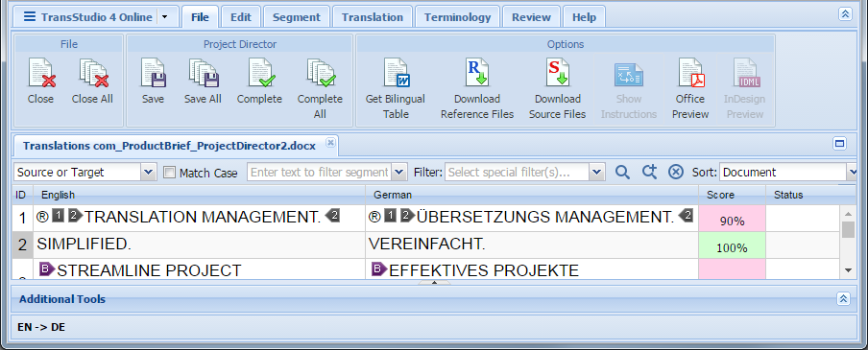Open the Office Preview
Image resolution: width=868 pixels, height=350 pixels.
click(691, 74)
